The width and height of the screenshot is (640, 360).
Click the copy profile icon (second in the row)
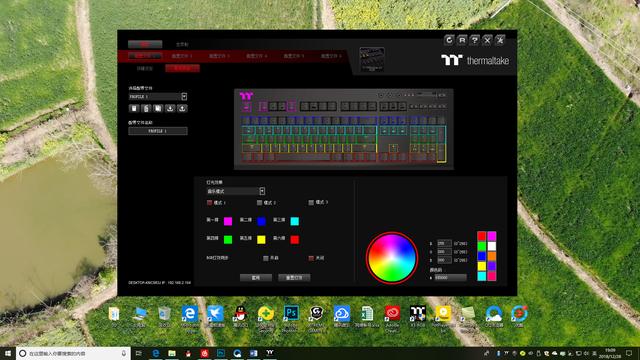(x=146, y=108)
